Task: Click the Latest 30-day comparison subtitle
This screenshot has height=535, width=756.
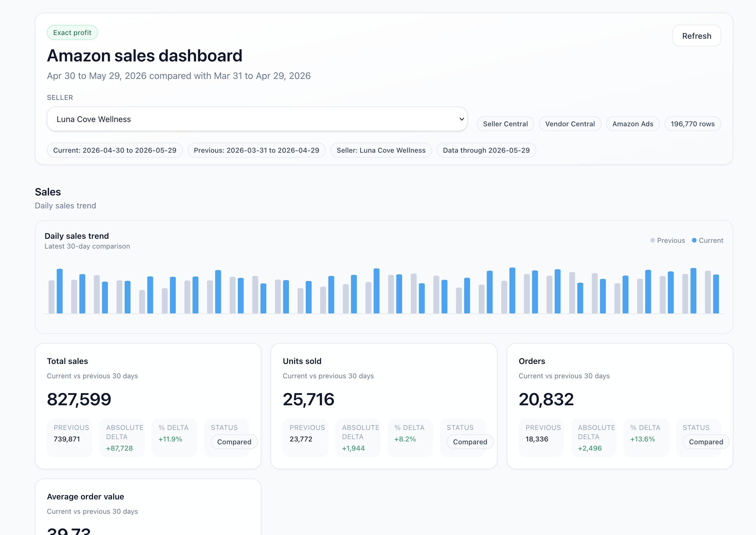Action: 87,246
